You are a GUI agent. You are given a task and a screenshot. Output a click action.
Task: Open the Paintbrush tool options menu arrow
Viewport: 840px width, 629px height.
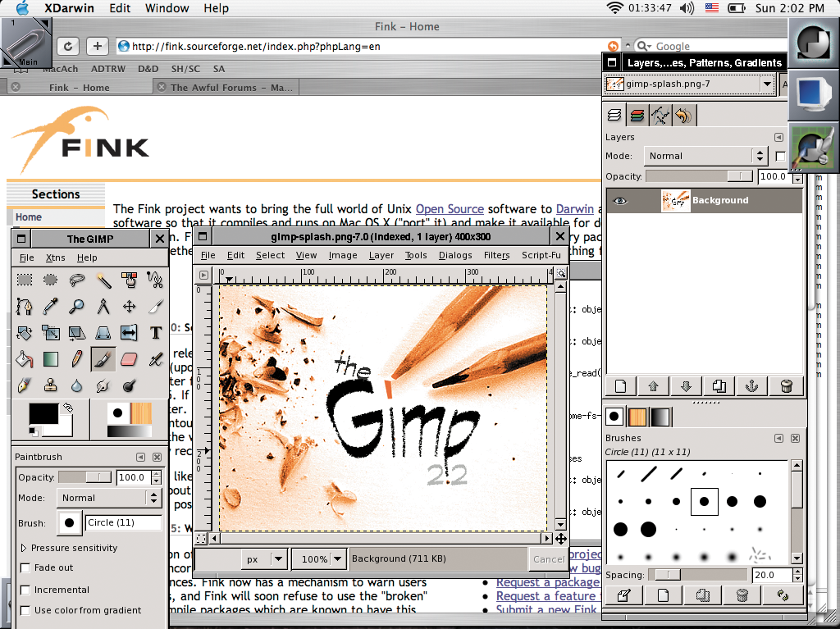pos(140,457)
